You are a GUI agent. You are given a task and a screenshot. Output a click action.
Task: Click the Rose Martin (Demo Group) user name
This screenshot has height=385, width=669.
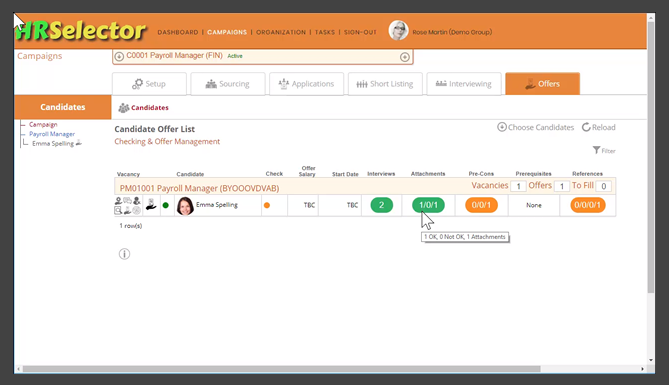pos(452,32)
